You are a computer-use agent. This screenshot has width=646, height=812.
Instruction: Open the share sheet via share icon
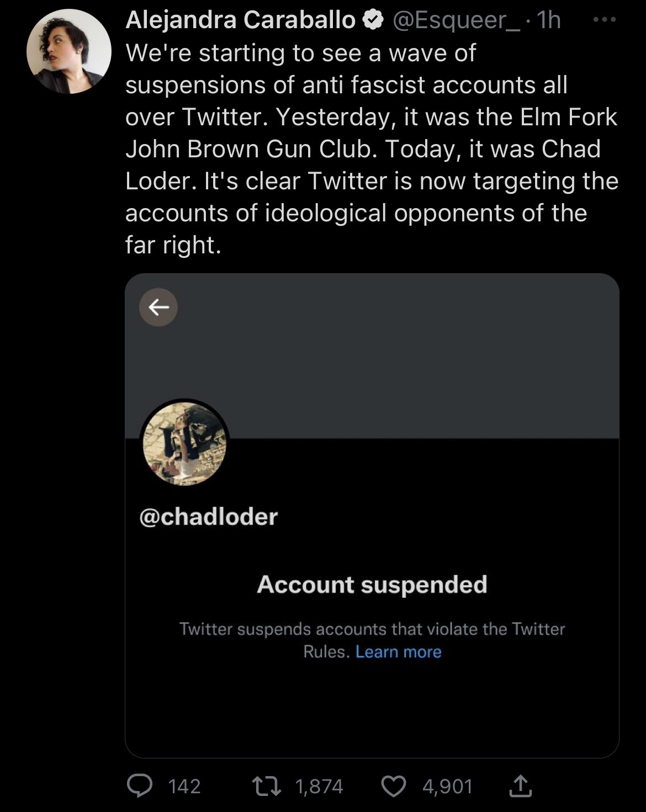520,786
